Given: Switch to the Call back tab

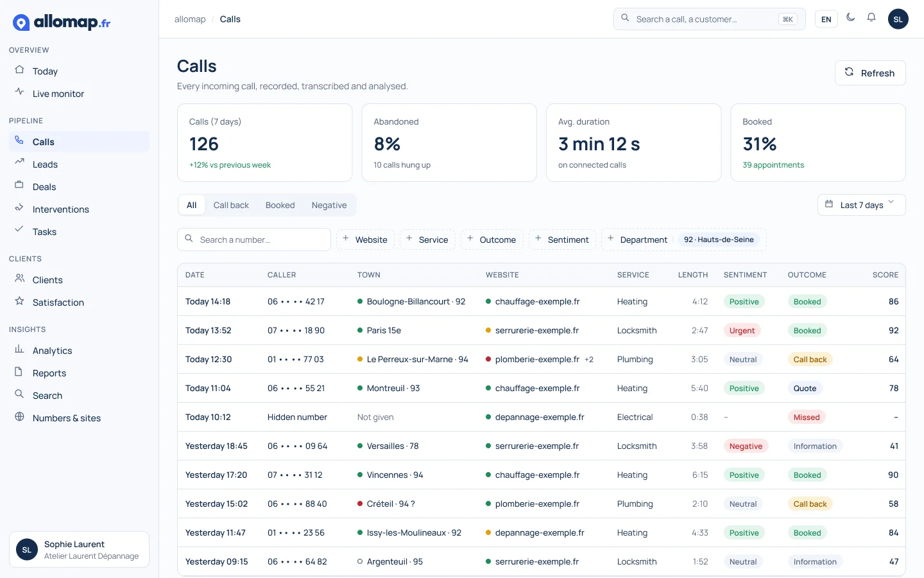Looking at the screenshot, I should [x=231, y=205].
